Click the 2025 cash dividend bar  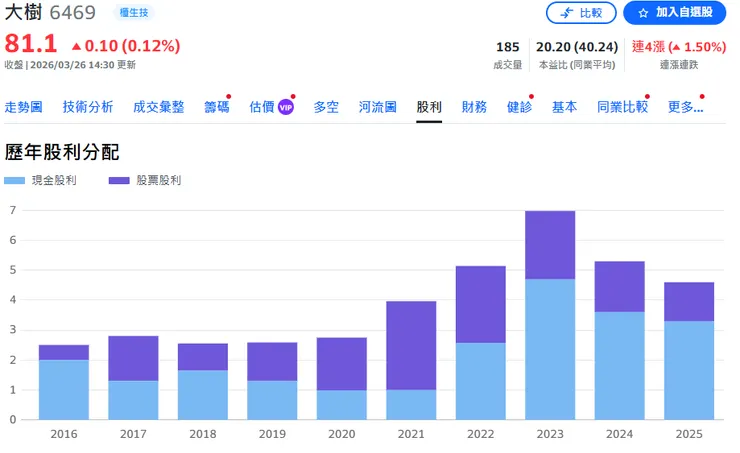[689, 370]
